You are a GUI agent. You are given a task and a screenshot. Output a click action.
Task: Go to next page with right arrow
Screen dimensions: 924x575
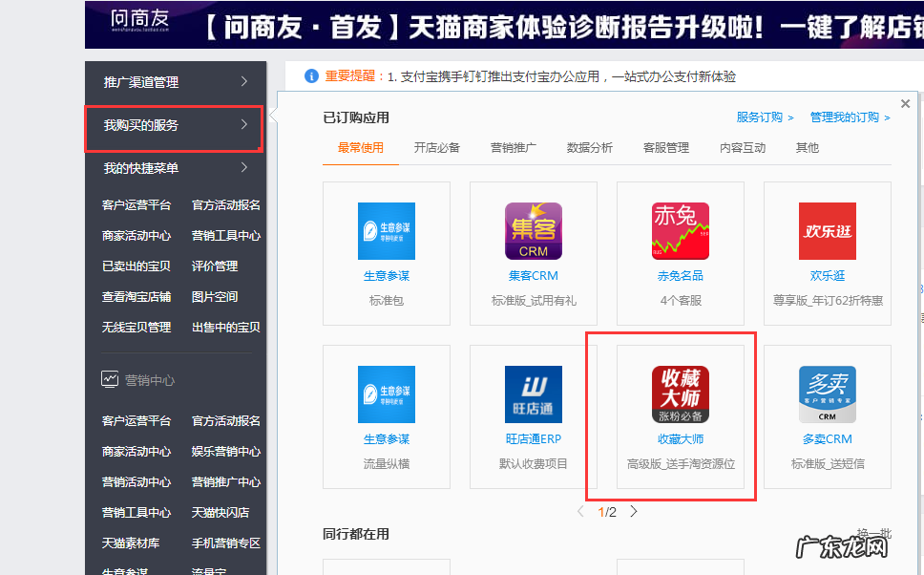(633, 511)
